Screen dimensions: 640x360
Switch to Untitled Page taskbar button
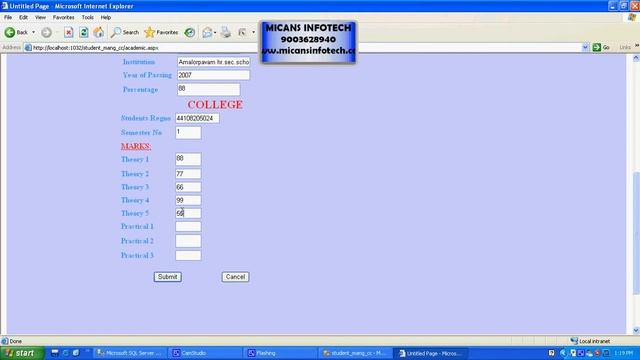(430, 353)
